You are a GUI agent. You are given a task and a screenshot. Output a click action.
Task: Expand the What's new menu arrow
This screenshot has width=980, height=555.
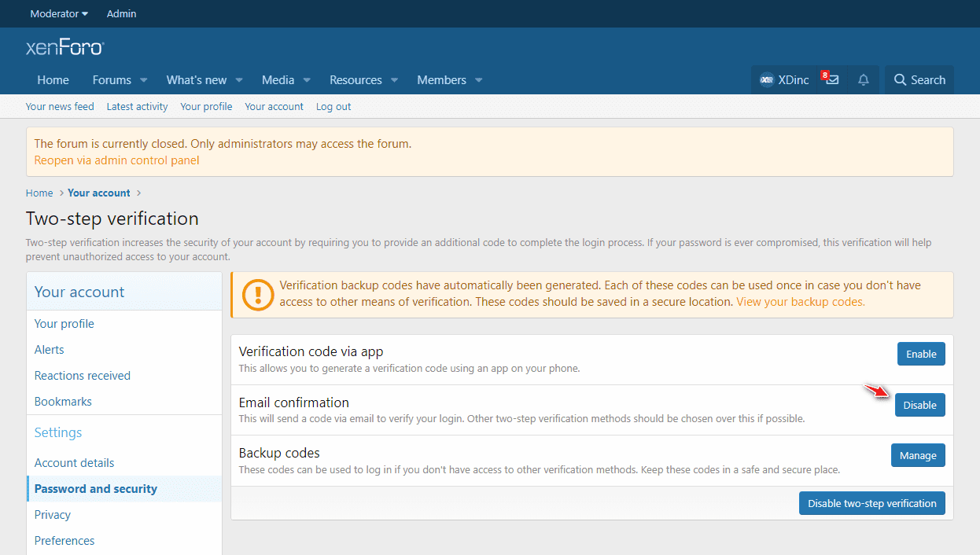tap(239, 80)
